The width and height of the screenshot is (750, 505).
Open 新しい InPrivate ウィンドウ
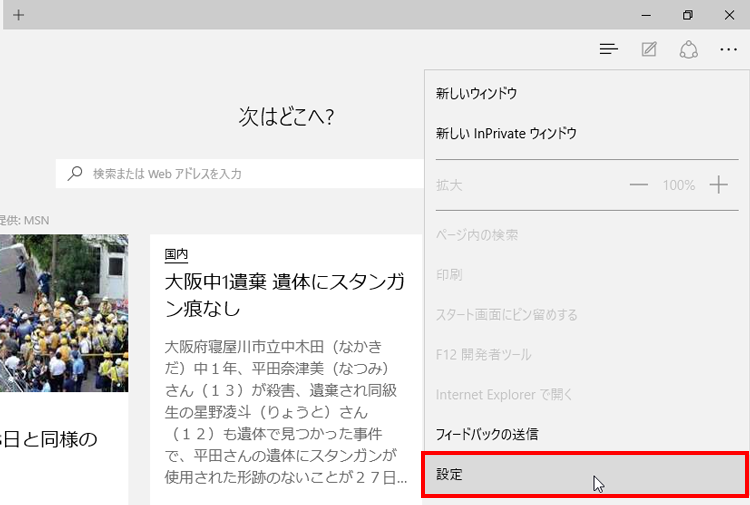pyautogui.click(x=506, y=133)
